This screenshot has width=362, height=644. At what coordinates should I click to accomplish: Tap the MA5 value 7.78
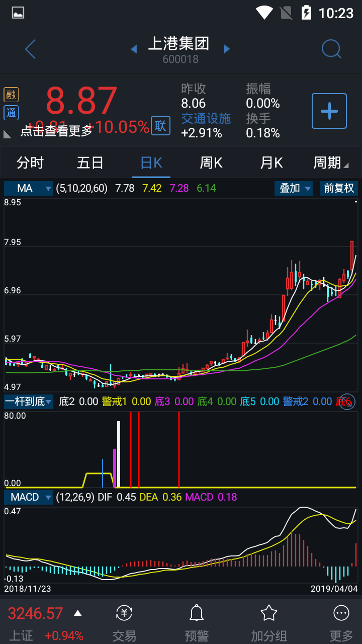(125, 188)
